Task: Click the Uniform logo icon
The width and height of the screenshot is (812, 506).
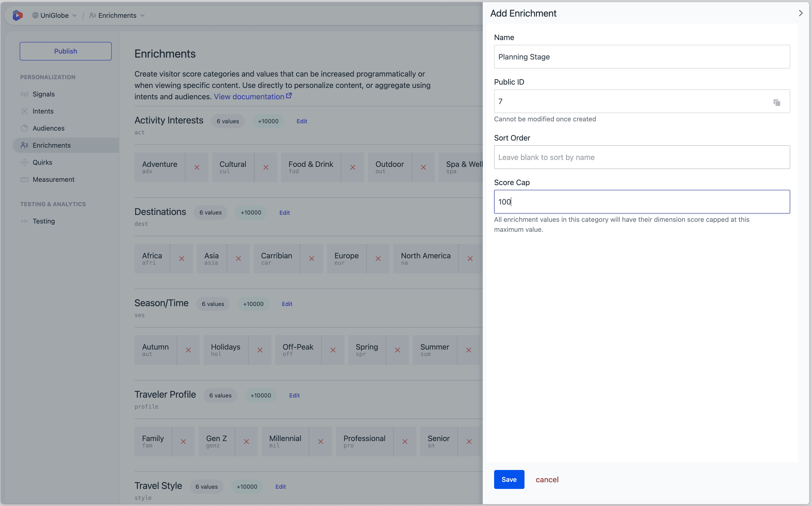Action: 17,15
